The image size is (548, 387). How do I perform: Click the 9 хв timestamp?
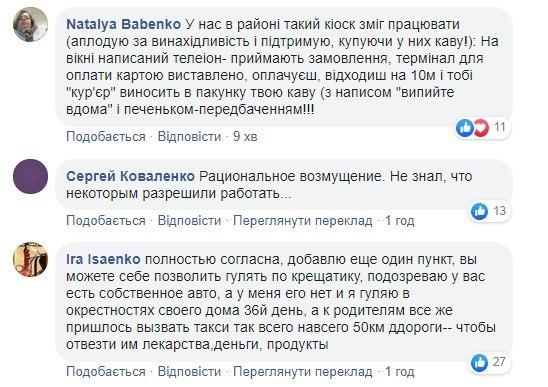[245, 136]
